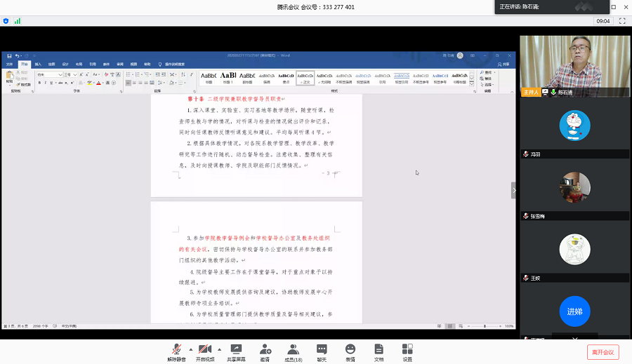Click the network signal strength indicator
Image resolution: width=632 pixels, height=364 pixels.
(x=18, y=21)
